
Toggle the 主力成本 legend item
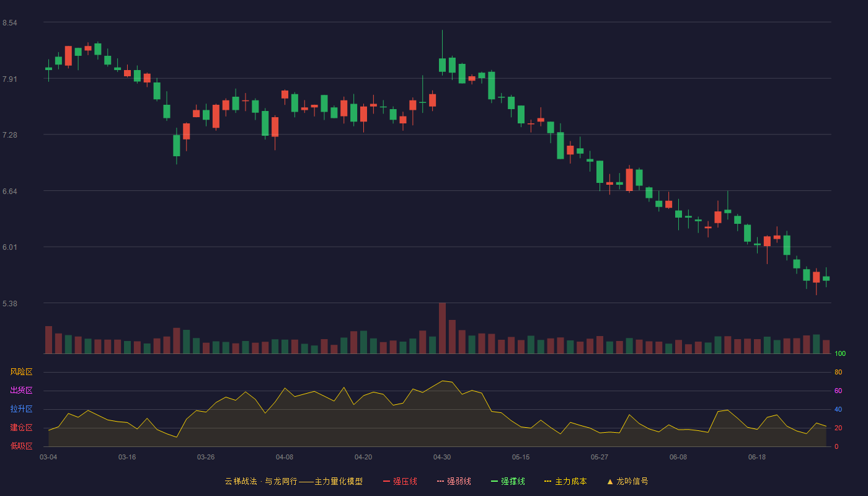(565, 481)
